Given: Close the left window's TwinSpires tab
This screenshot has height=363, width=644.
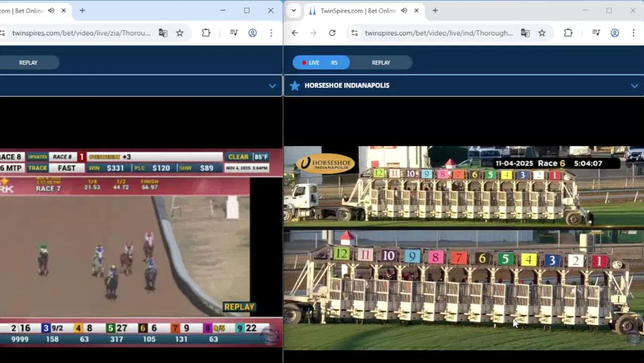Looking at the screenshot, I should pos(63,11).
